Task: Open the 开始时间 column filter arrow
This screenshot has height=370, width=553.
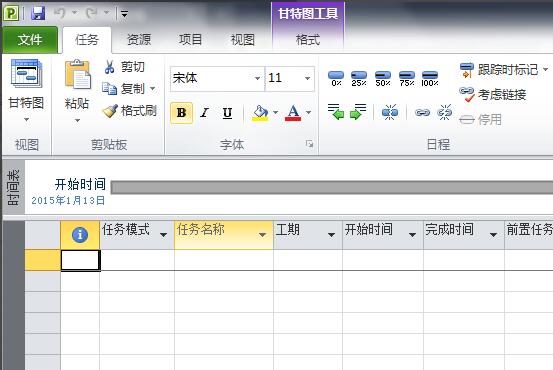Action: point(412,235)
